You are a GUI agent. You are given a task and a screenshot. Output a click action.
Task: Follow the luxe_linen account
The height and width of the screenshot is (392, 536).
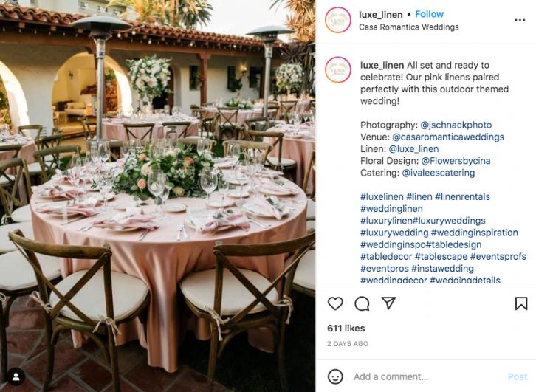(x=429, y=14)
